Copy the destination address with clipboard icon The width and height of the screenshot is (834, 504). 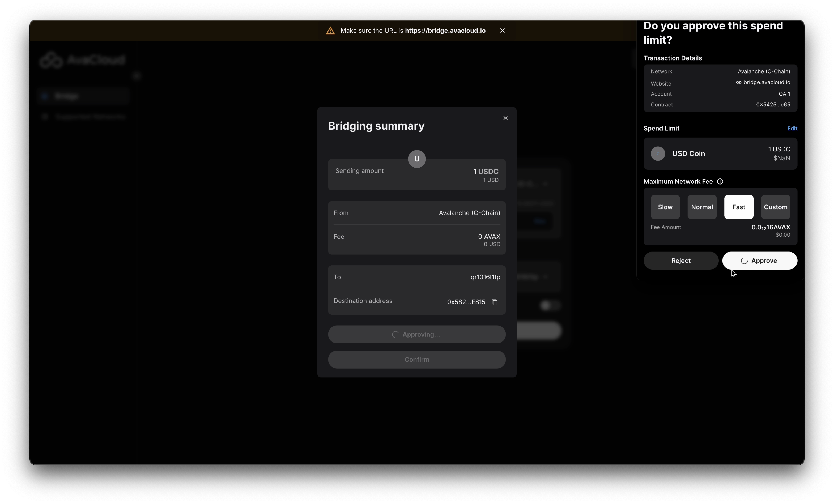pyautogui.click(x=495, y=302)
